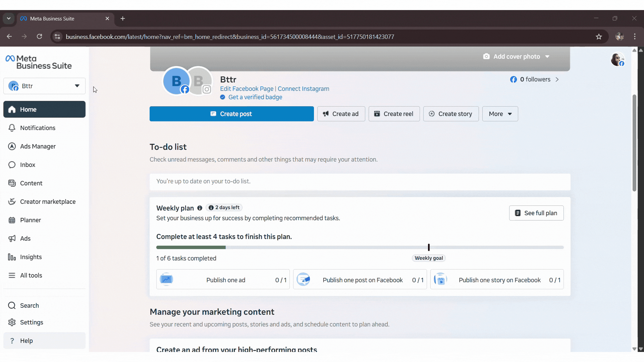Viewport: 644px width, 362px height.
Task: Expand the 0 followers chevron
Action: click(557, 80)
